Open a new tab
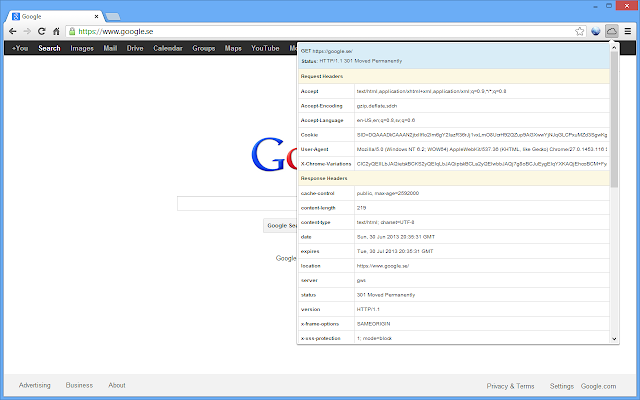Image resolution: width=640 pixels, height=400 pixels. coord(113,17)
